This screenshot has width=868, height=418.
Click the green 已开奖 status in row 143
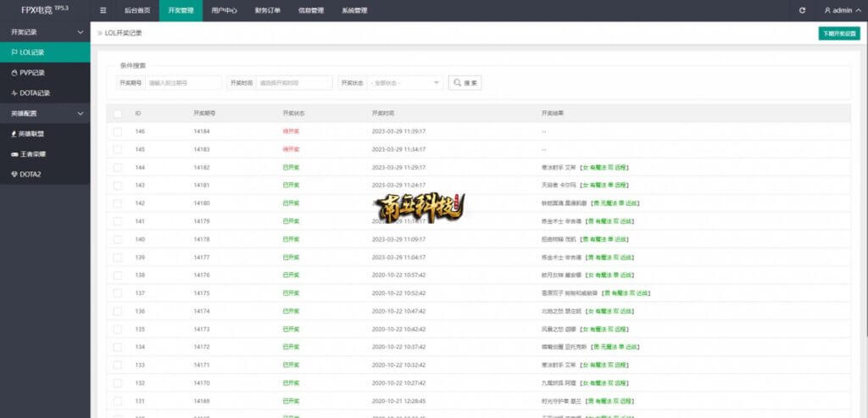pos(291,185)
